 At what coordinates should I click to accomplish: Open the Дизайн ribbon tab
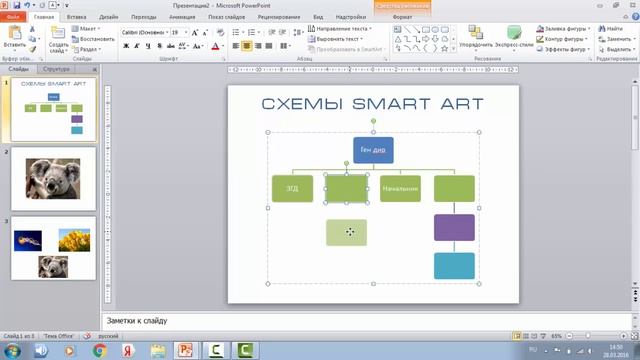(x=109, y=17)
